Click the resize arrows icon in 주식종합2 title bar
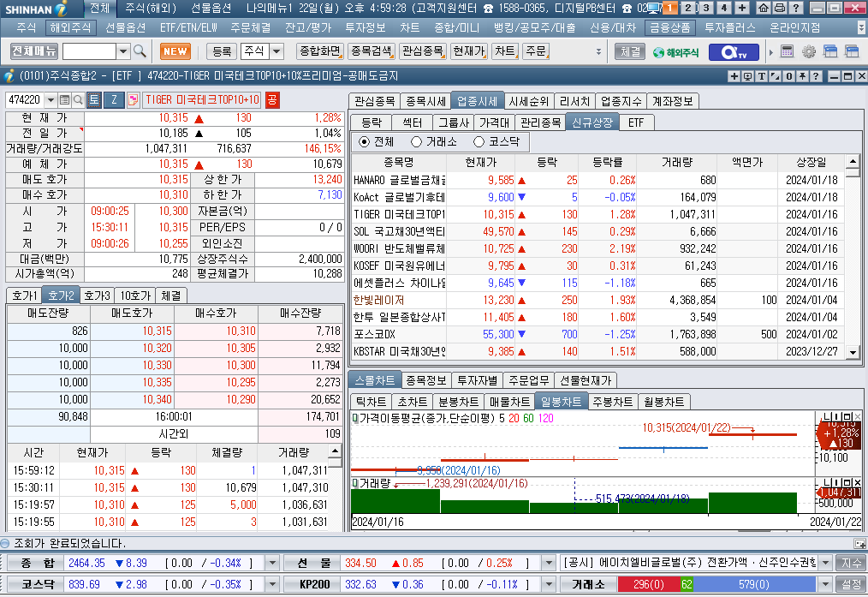Image resolution: width=868 pixels, height=597 pixels. [775, 76]
